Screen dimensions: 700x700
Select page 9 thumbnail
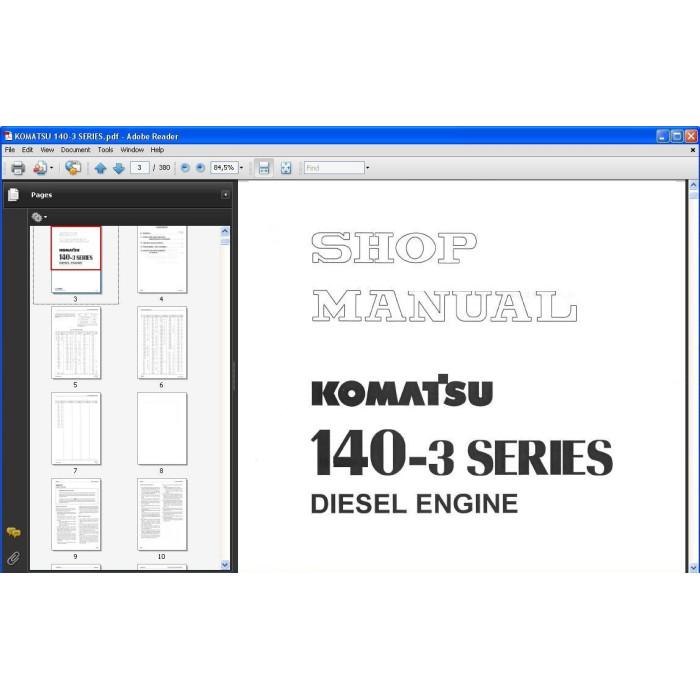click(76, 514)
